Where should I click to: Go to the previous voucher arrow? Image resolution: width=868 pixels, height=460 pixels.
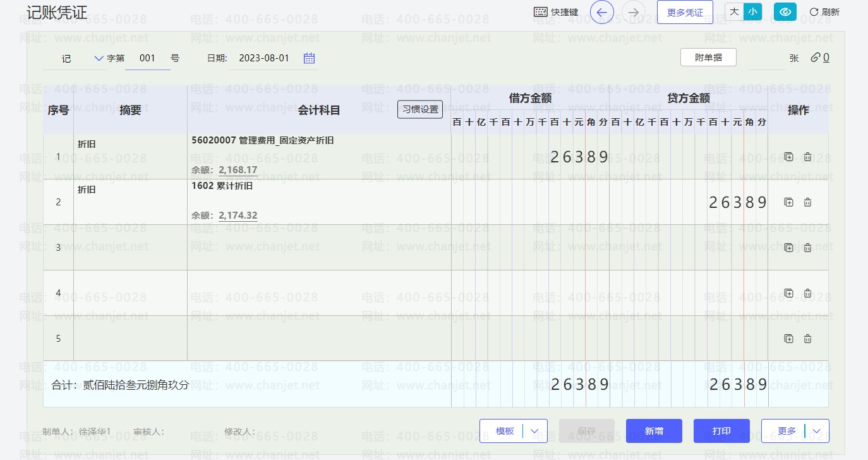click(x=602, y=12)
